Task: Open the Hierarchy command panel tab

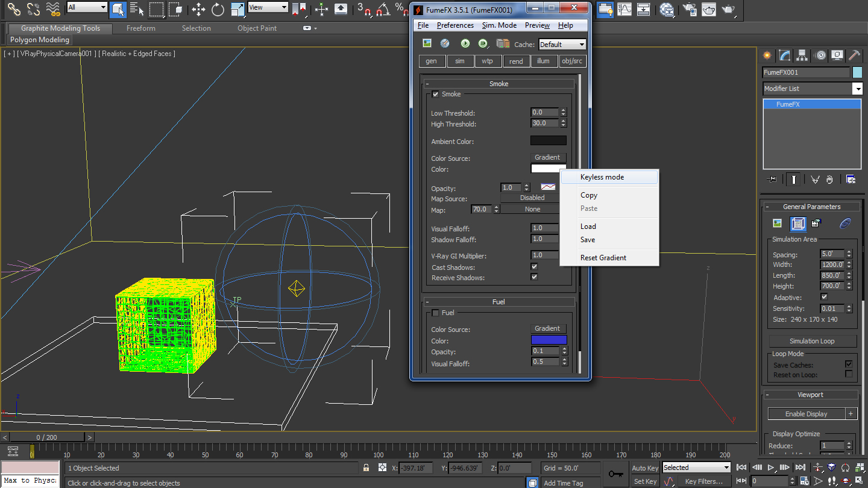Action: pos(802,55)
